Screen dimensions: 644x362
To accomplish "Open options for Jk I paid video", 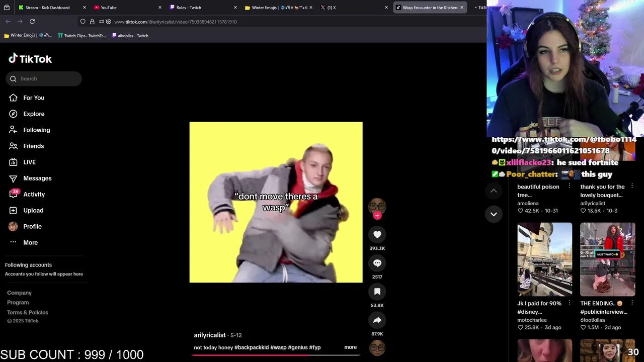I will (569, 303).
